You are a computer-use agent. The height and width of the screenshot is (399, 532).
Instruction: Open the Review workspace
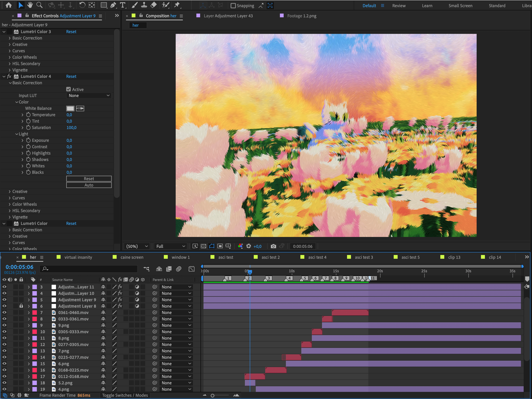click(x=399, y=5)
